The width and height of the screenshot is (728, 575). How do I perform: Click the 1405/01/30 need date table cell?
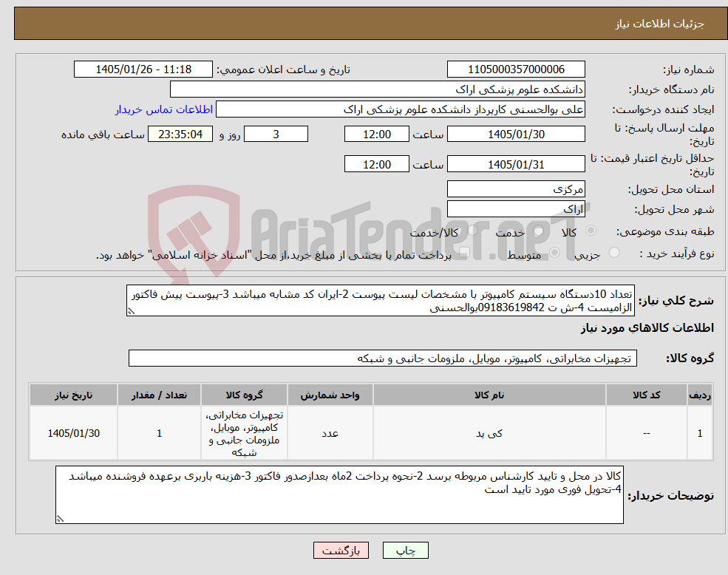73,433
